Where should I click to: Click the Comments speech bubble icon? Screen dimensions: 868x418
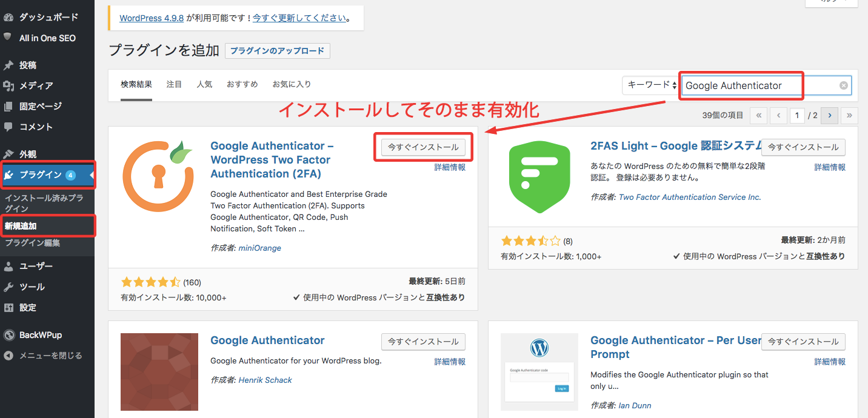tap(8, 127)
